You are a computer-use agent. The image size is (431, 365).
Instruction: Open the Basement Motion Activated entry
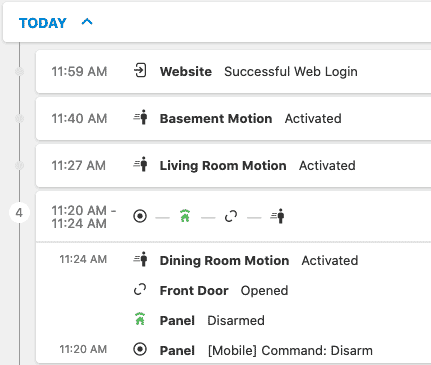tap(233, 118)
